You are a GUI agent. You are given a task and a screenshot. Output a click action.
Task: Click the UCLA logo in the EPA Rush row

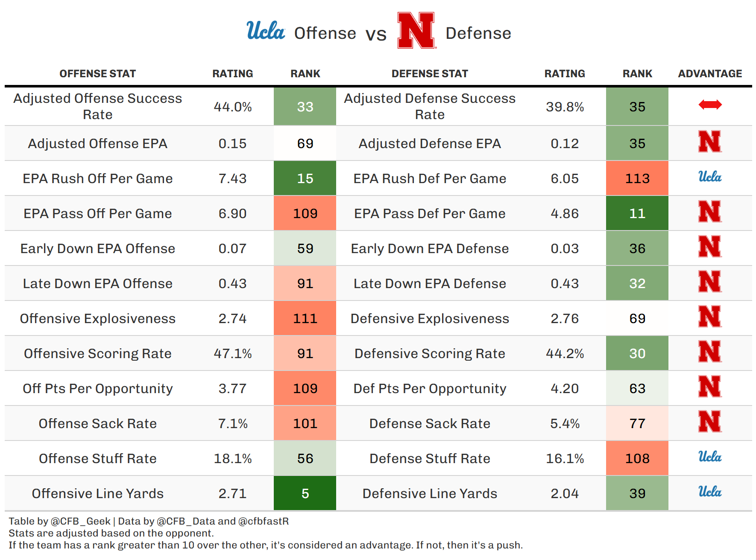pos(710,177)
